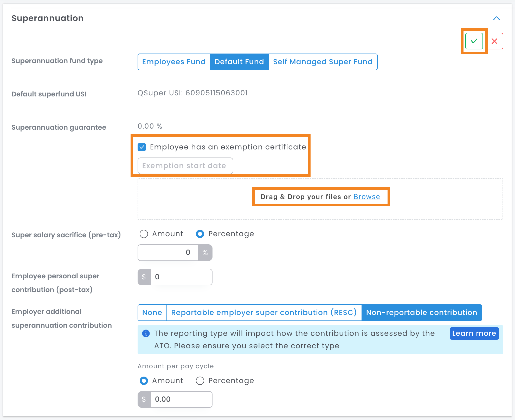Click the green checkmark save icon

tap(474, 41)
